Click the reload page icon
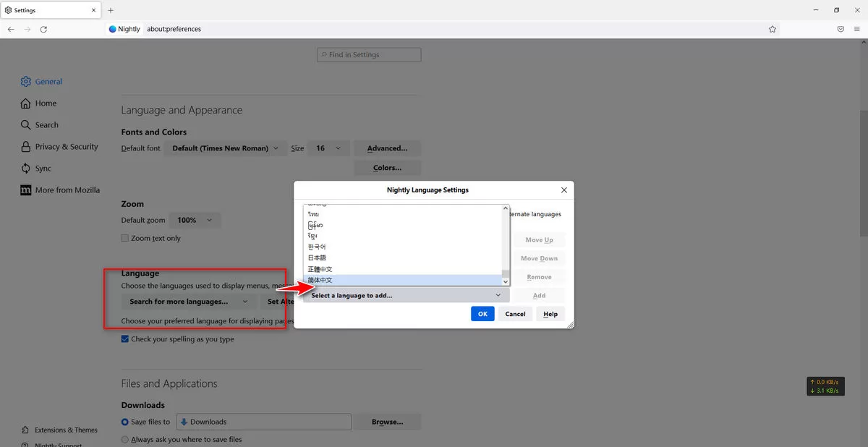 (43, 29)
